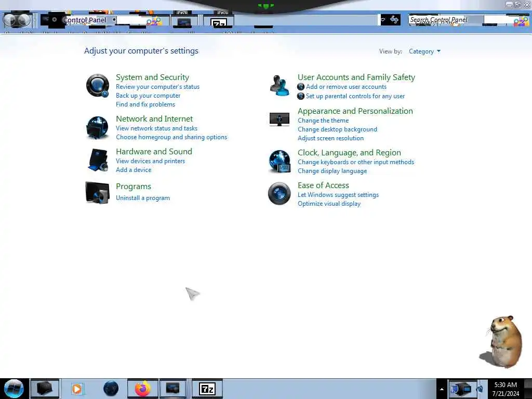Viewport: 532px width, 399px height.
Task: Click Add or remove user accounts text
Action: pos(346,87)
